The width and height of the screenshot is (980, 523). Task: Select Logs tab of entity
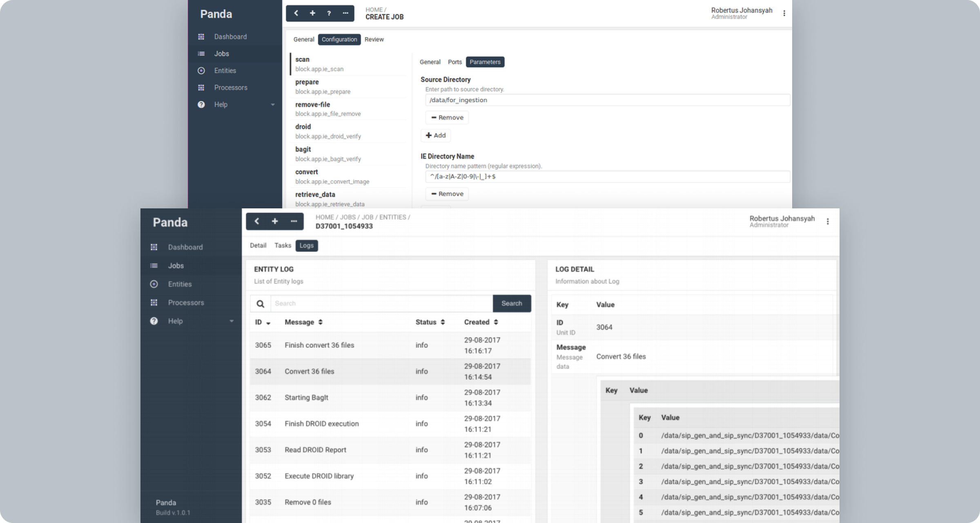point(307,246)
